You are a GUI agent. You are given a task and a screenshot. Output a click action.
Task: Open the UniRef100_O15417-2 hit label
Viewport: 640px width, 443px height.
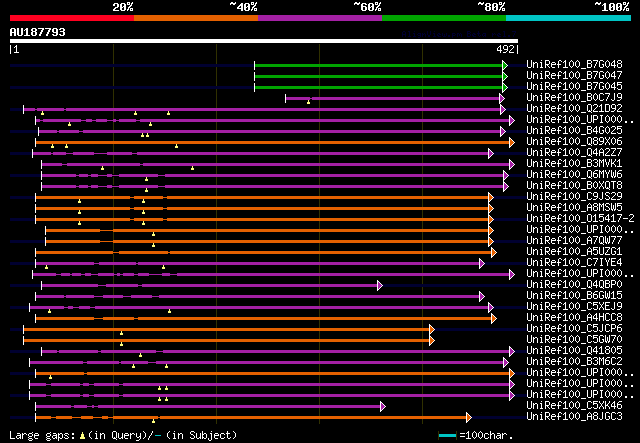click(x=580, y=218)
